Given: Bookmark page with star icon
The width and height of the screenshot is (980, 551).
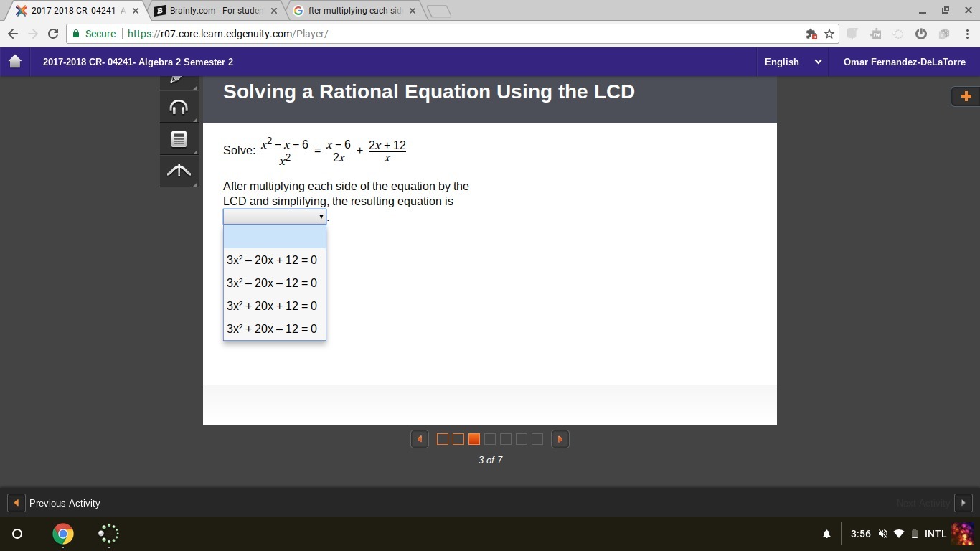Looking at the screenshot, I should (x=829, y=34).
